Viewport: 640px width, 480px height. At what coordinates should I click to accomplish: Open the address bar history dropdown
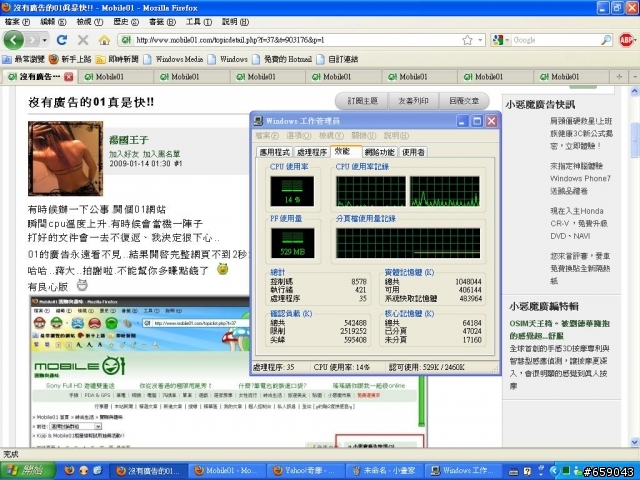[x=480, y=40]
